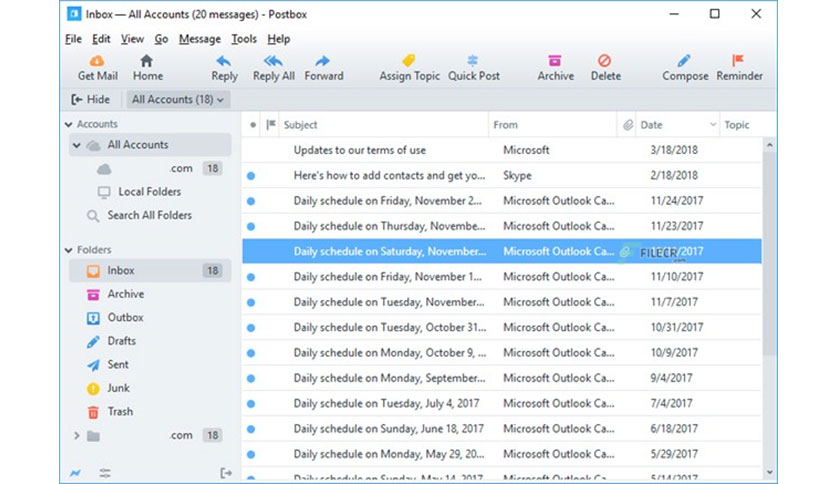The width and height of the screenshot is (836, 484).
Task: Forward the selected message
Action: (x=324, y=68)
